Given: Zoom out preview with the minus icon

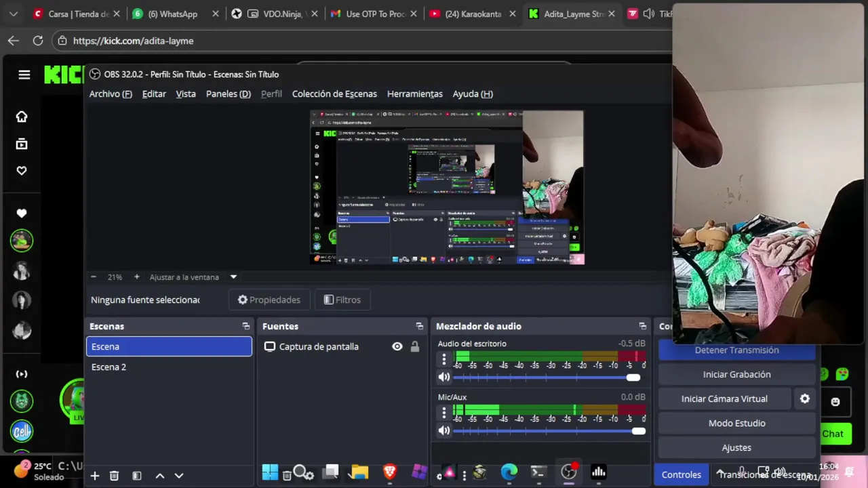Looking at the screenshot, I should coord(94,277).
